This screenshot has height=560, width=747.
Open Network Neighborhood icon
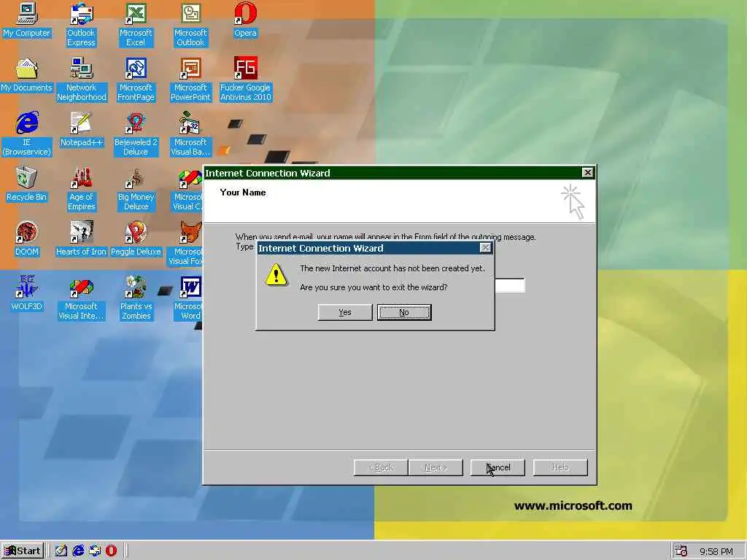coord(81,79)
